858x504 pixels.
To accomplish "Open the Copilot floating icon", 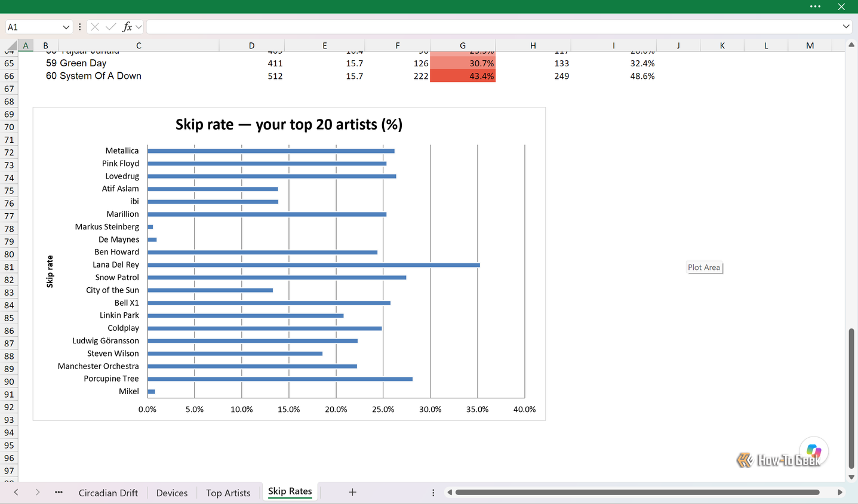I will pyautogui.click(x=813, y=451).
